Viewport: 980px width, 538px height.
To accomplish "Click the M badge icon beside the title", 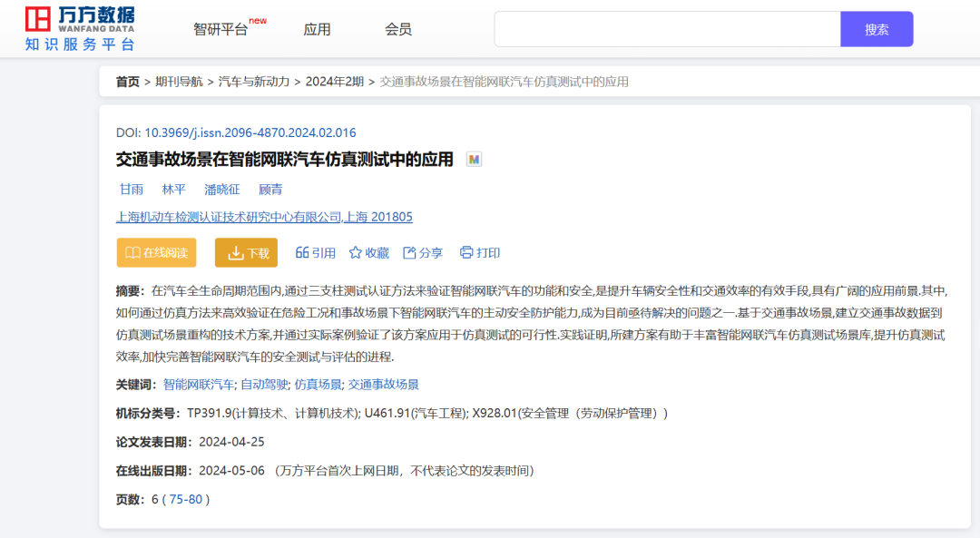I will [x=474, y=160].
